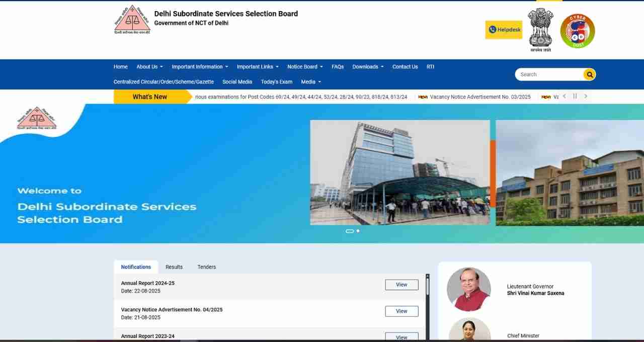Click the glass building carousel photo
The height and width of the screenshot is (342, 644).
(400, 172)
